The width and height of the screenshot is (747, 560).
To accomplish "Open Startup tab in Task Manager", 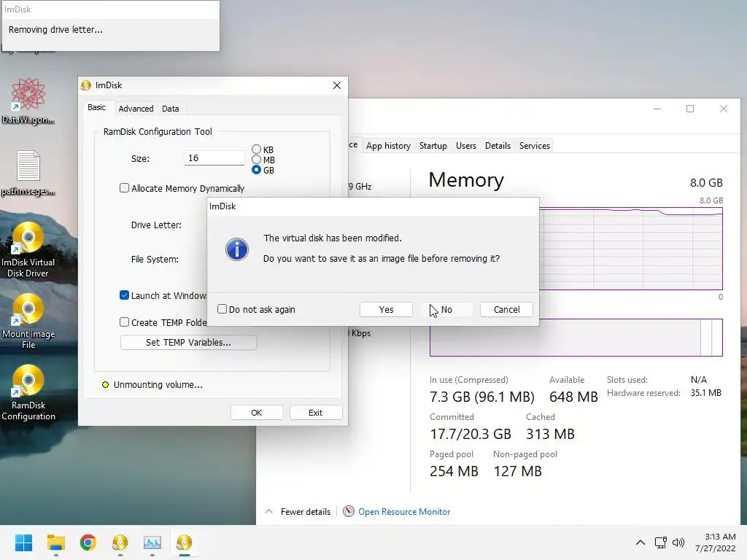I will tap(433, 146).
